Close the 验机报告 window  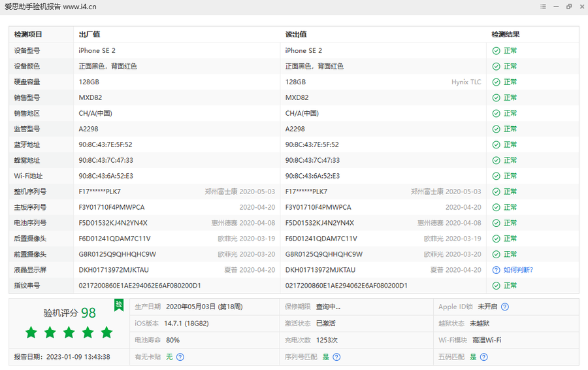click(x=582, y=7)
